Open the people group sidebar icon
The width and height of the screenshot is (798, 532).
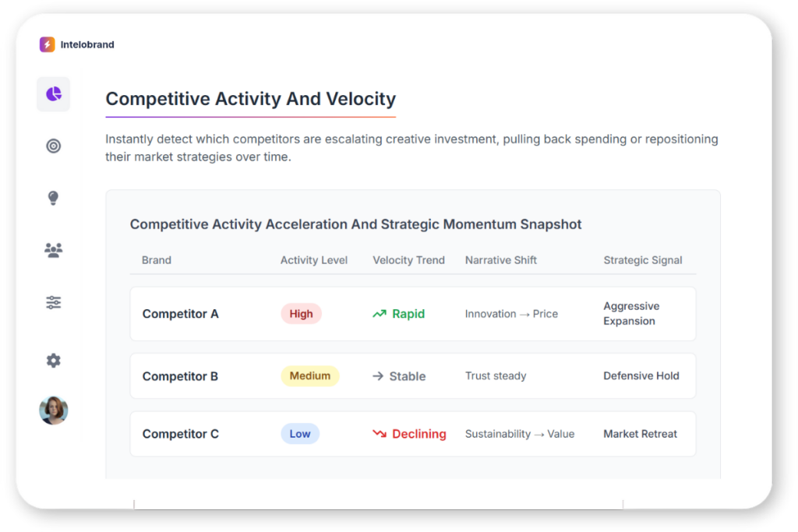[x=53, y=250]
